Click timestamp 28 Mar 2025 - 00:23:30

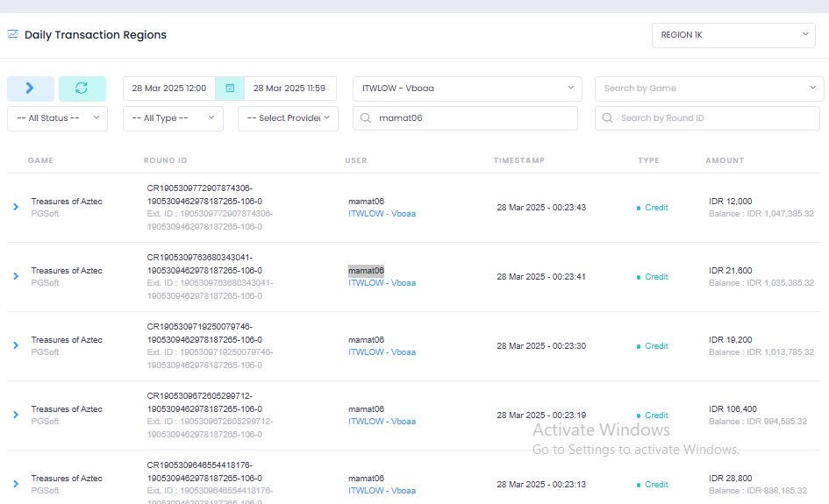coord(541,346)
